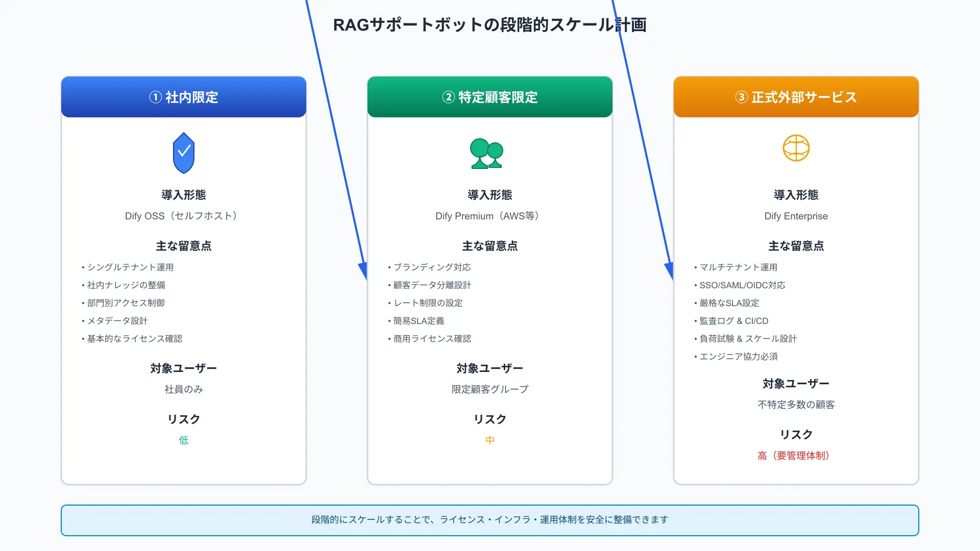Image resolution: width=980 pixels, height=551 pixels.
Task: Click the bullet 厳格なSLA設定
Action: [x=727, y=303]
